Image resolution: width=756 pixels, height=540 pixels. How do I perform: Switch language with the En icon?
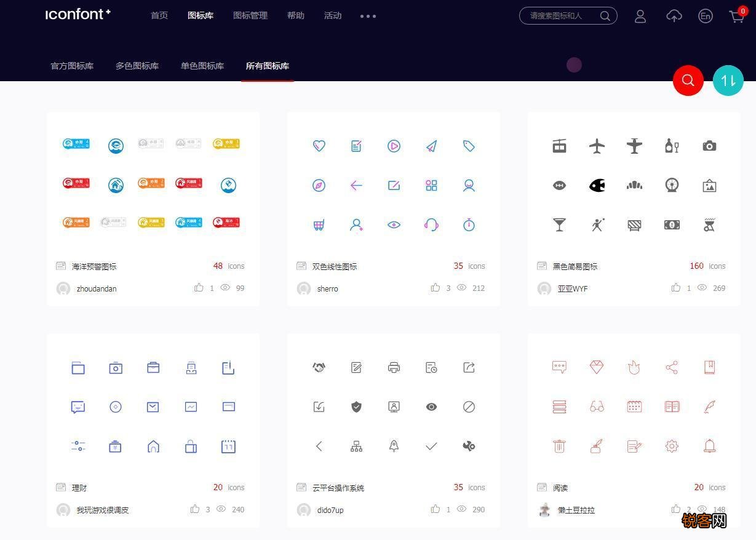tap(706, 17)
